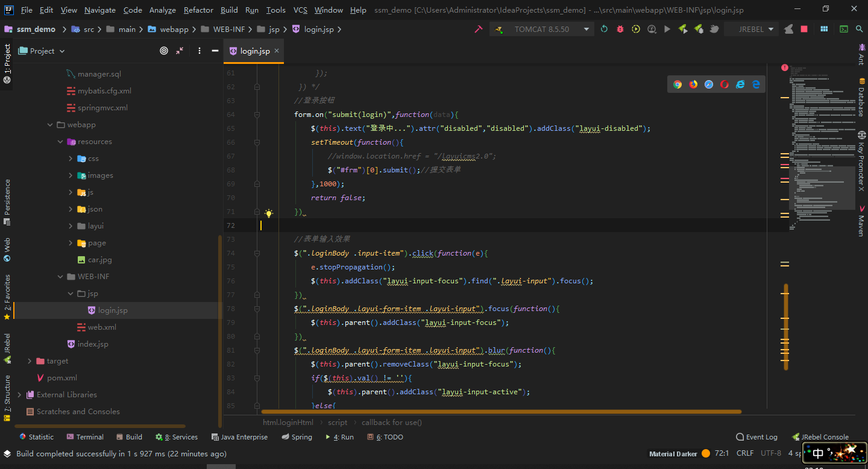Start the debugger with the bug icon

tap(620, 29)
